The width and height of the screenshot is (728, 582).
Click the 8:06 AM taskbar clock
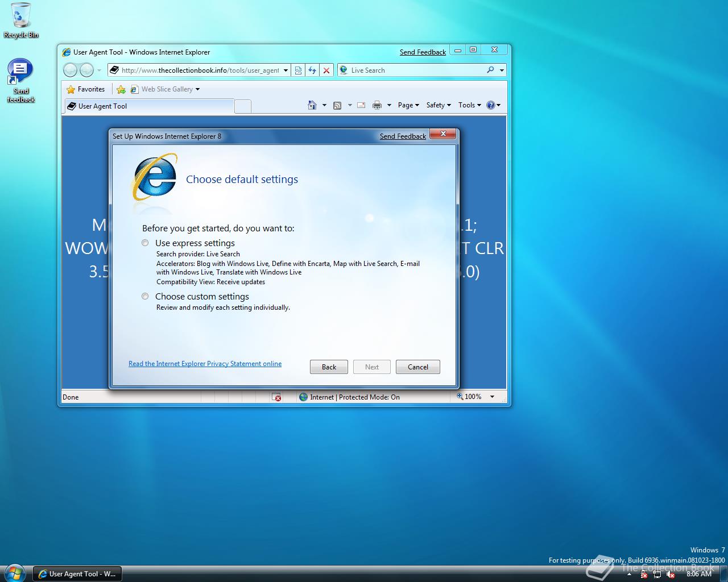(699, 574)
